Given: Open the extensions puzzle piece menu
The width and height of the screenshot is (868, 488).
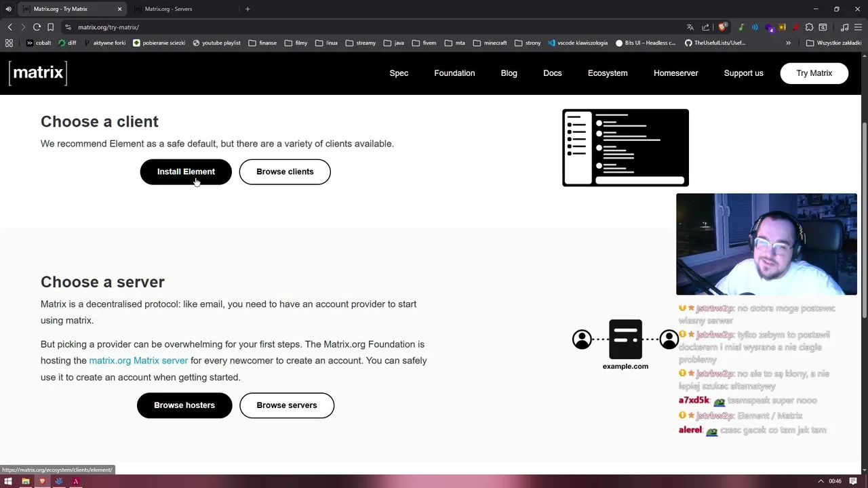Looking at the screenshot, I should tap(809, 27).
